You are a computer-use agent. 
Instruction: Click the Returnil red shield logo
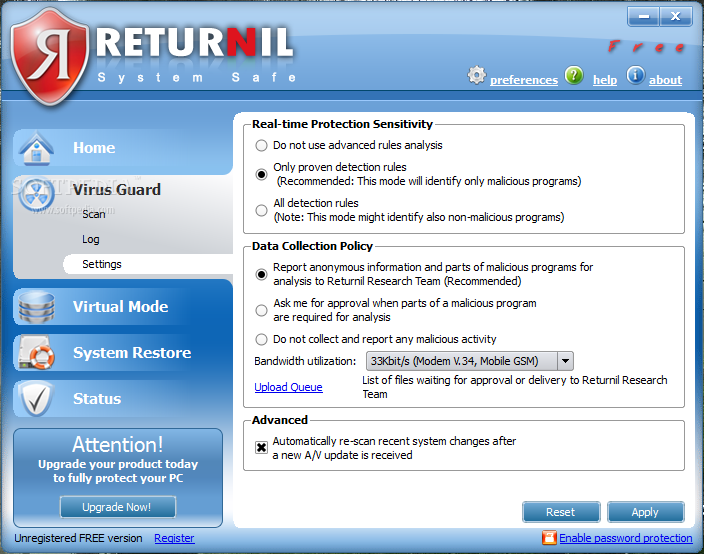coord(49,56)
